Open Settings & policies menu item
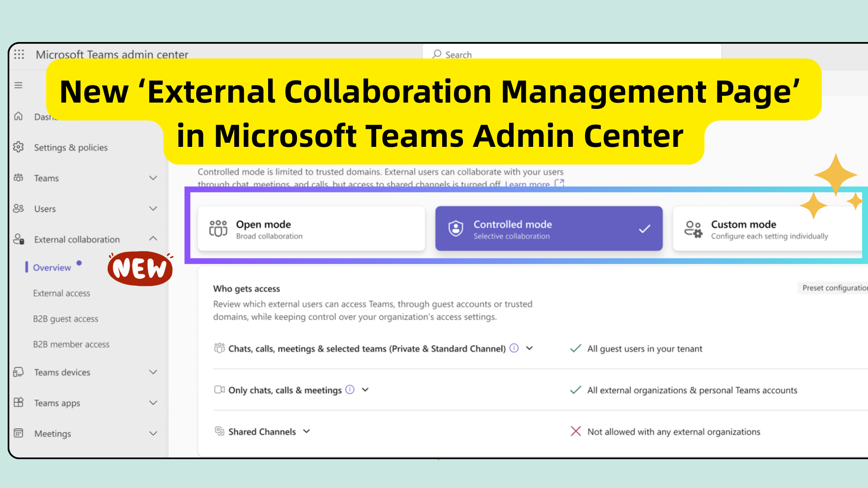 (71, 148)
